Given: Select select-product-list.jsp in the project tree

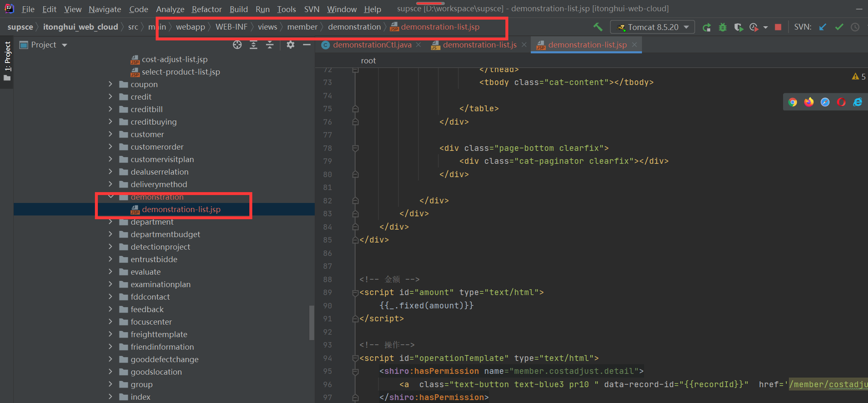Looking at the screenshot, I should (181, 72).
